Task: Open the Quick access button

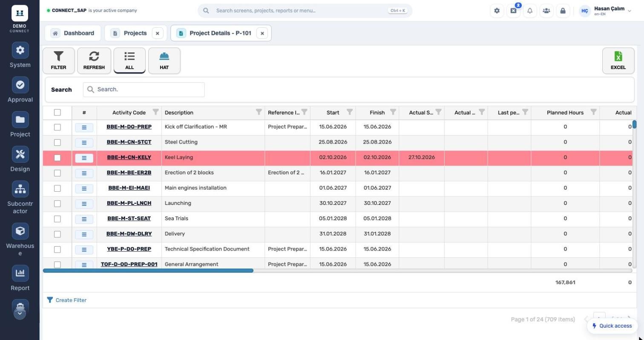Action: (x=612, y=326)
